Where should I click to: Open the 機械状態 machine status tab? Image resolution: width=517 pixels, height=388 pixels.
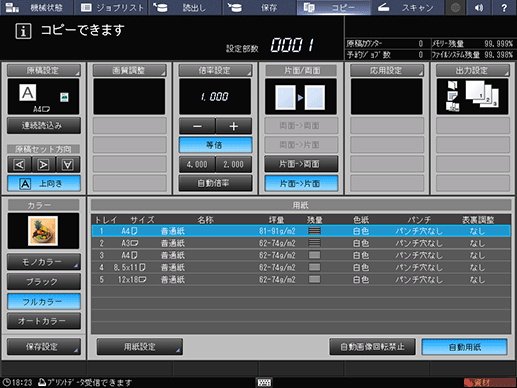37,7
